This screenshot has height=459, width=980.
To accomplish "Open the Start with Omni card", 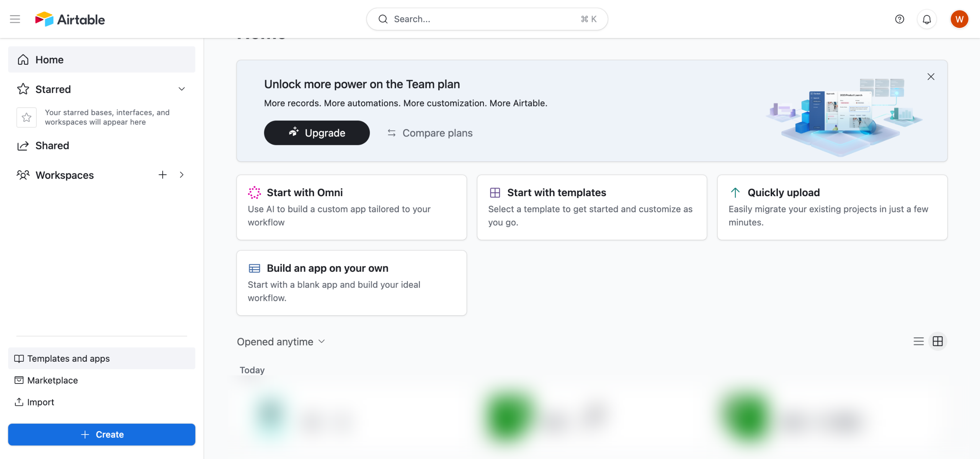I will point(351,207).
